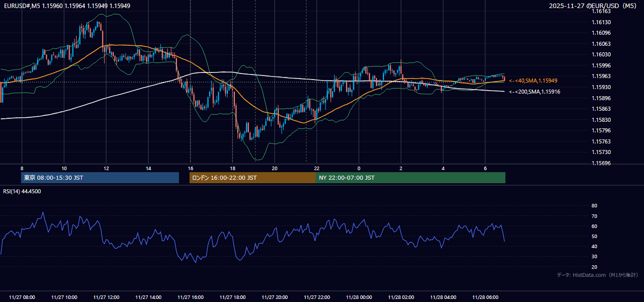Click the 11/27 22:00 time label

pyautogui.click(x=316, y=297)
